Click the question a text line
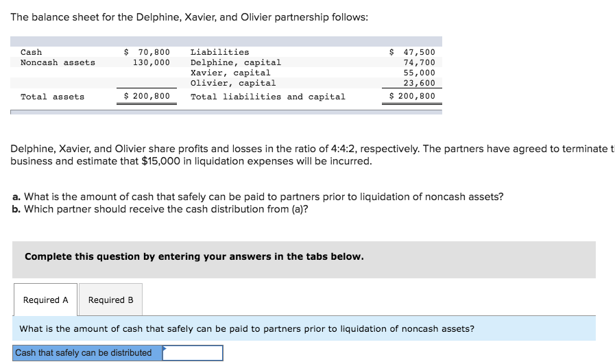 pyautogui.click(x=258, y=197)
